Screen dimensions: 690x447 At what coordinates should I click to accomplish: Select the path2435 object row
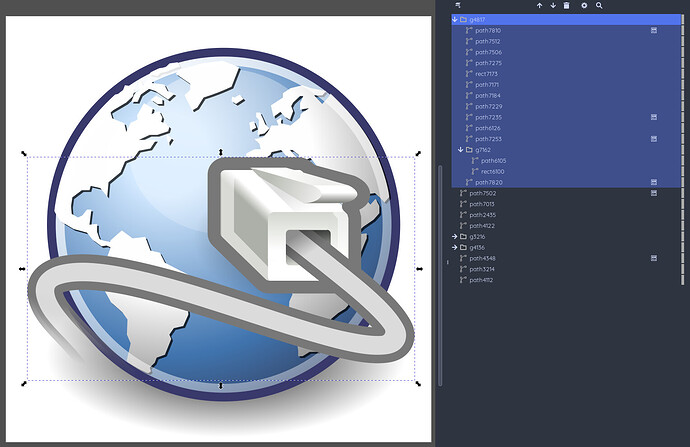(x=566, y=215)
